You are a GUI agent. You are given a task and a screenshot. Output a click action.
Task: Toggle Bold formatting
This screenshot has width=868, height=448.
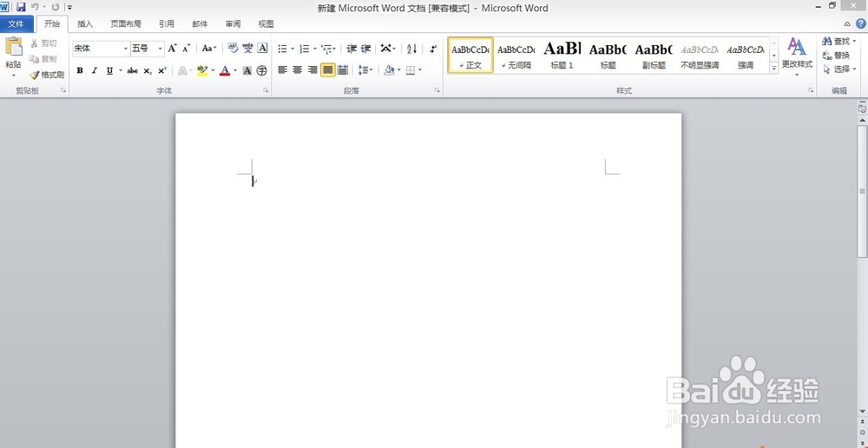[80, 70]
